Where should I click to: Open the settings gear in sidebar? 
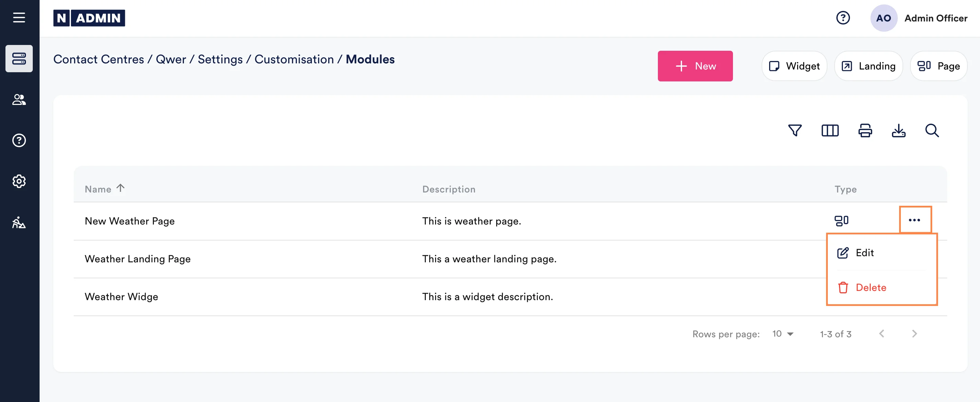[x=19, y=181]
